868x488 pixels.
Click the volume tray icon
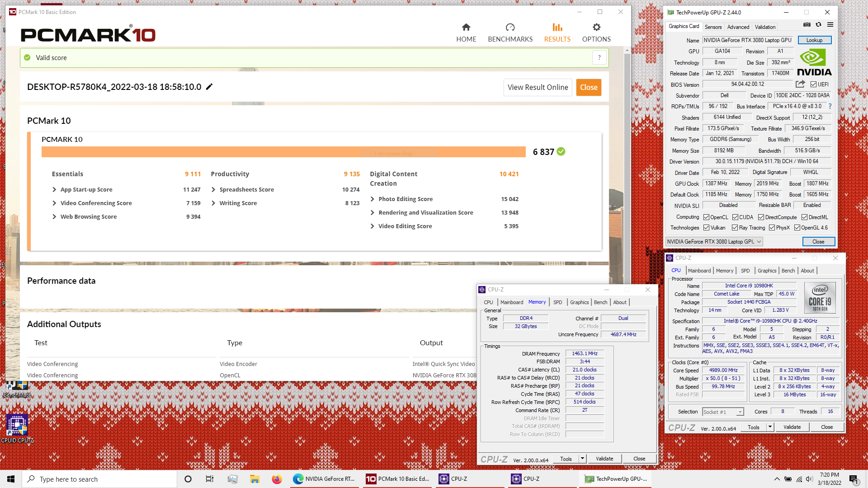coord(809,479)
